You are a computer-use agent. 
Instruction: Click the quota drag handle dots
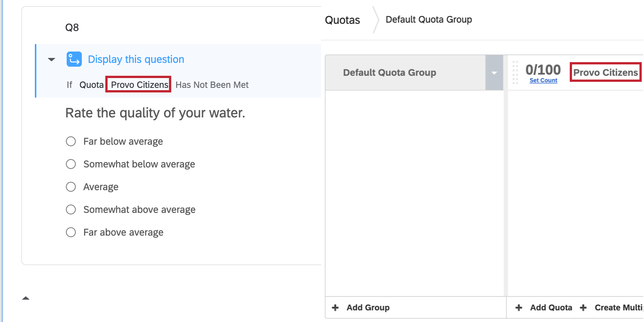(515, 72)
